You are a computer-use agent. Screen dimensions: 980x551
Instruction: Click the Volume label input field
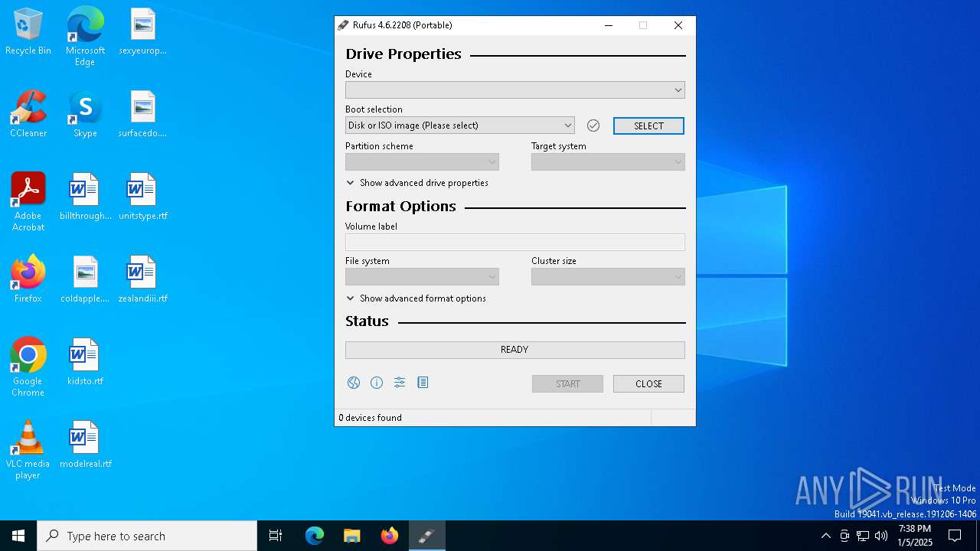pyautogui.click(x=514, y=243)
